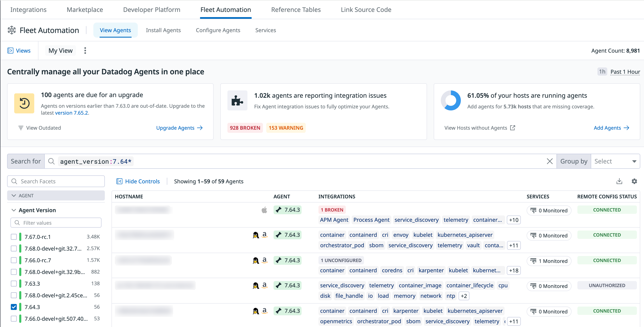The image size is (644, 327).
Task: Clear the agent_version search query
Action: click(x=549, y=161)
